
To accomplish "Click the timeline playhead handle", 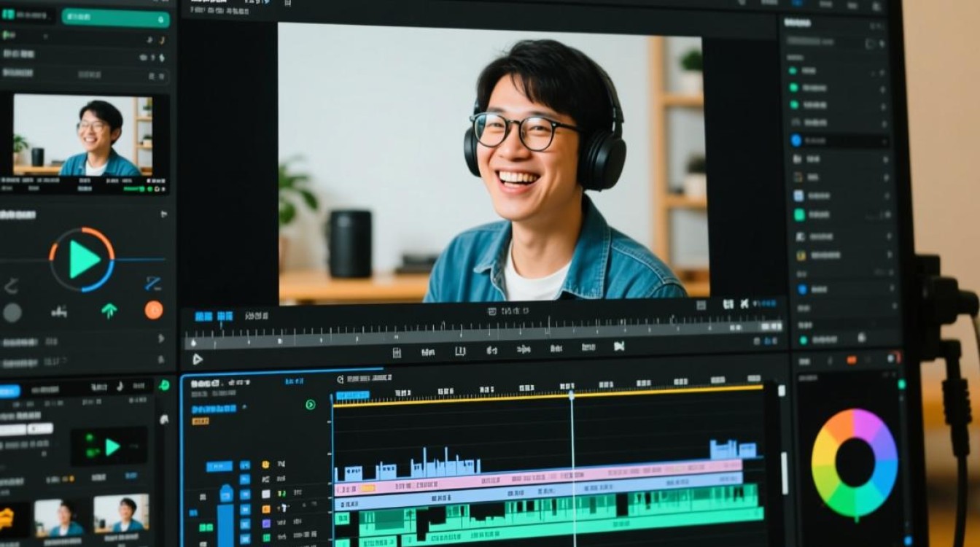I will click(572, 395).
